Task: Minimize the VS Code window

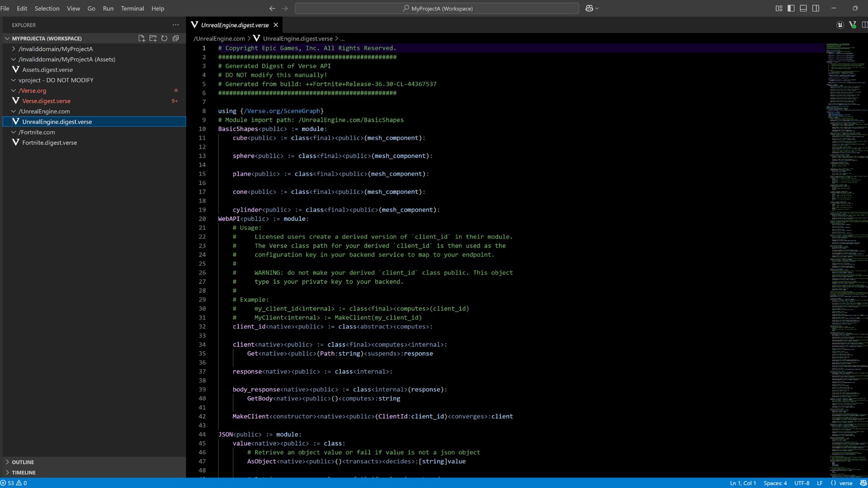Action: (834, 8)
